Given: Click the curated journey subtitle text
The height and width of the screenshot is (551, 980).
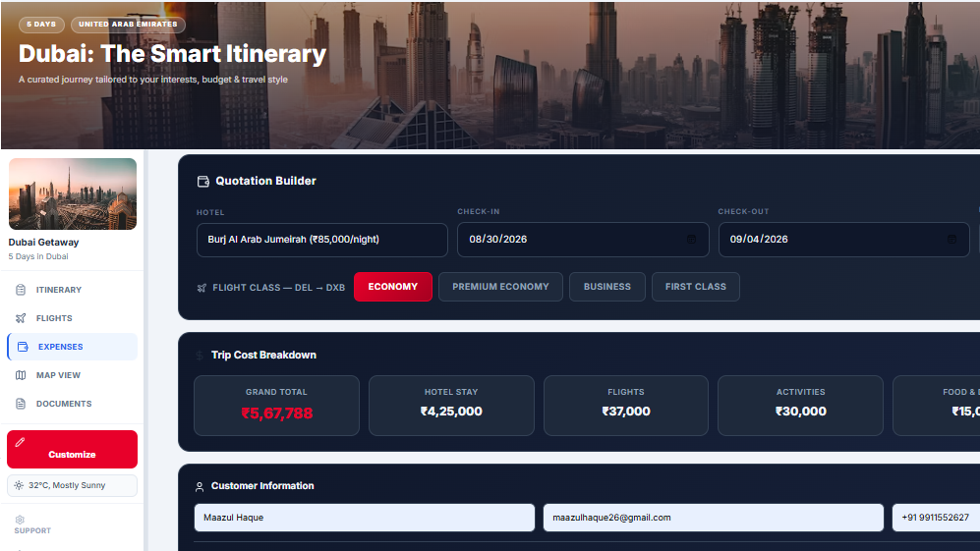Looking at the screenshot, I should point(153,80).
